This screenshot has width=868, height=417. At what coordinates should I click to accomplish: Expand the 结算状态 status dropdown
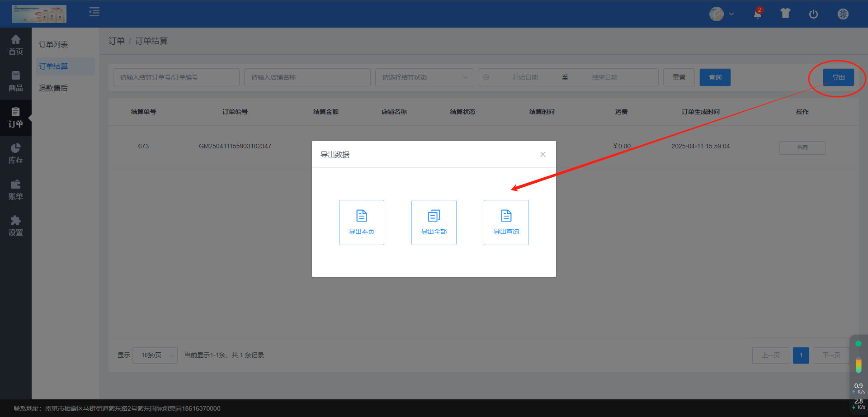(x=424, y=77)
